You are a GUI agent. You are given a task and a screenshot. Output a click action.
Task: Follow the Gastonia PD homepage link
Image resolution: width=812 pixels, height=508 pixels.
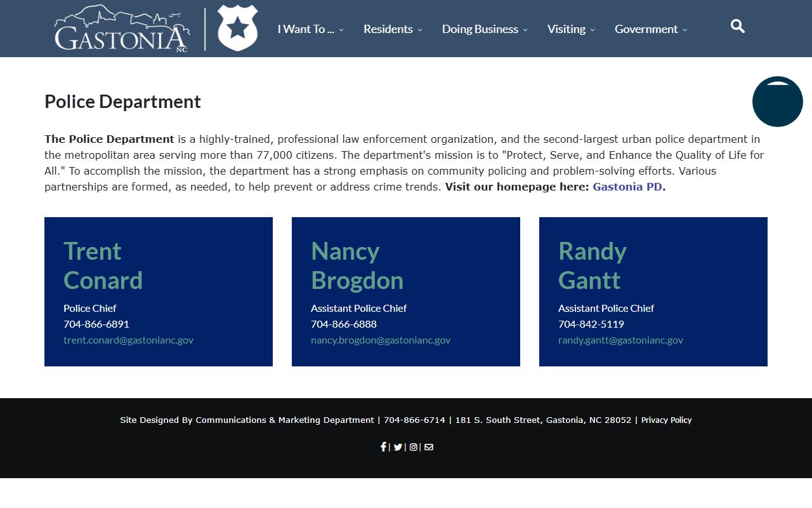(x=627, y=187)
